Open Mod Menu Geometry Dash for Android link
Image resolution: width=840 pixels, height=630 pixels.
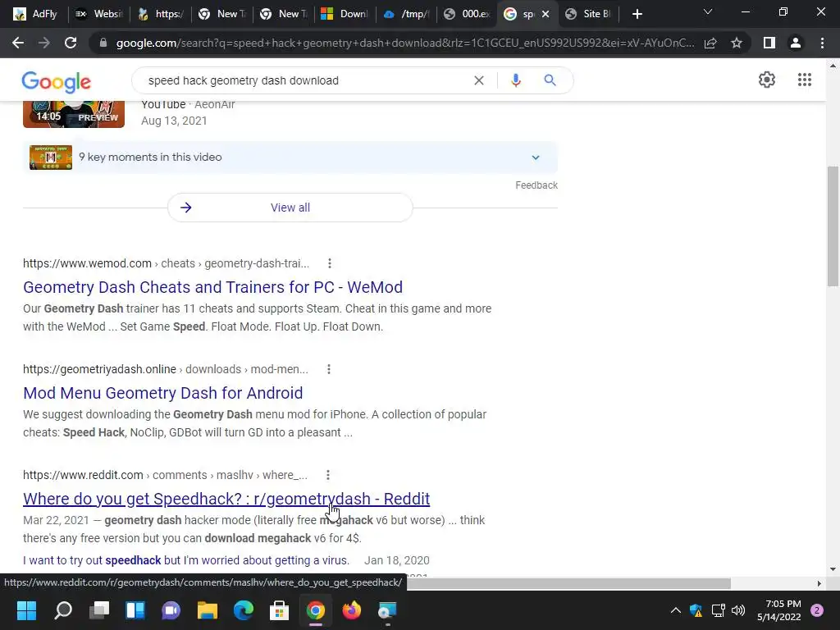pos(163,393)
